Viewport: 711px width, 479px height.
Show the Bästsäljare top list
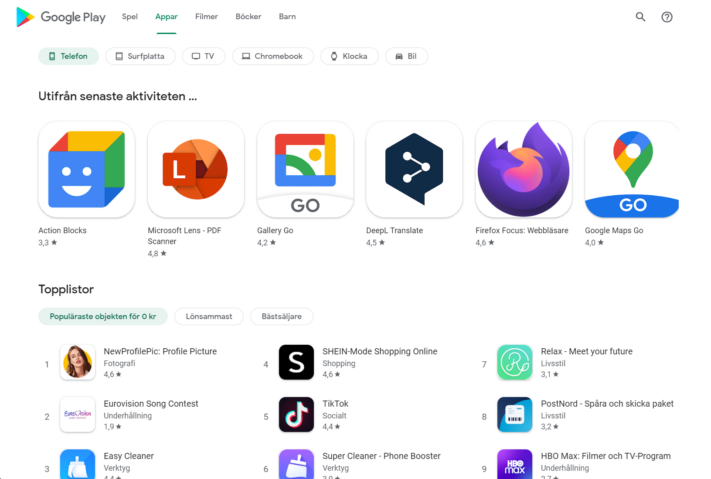click(x=282, y=316)
